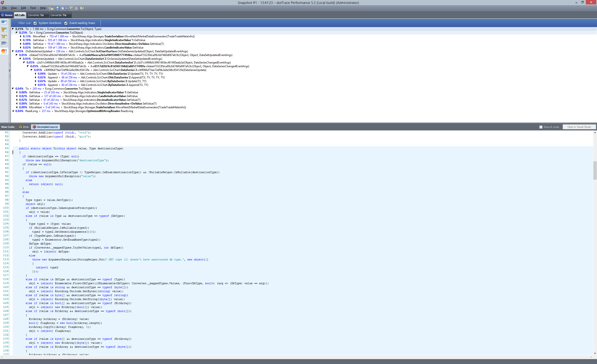The height and width of the screenshot is (364, 597).
Task: Click Open in Visual Studio button
Action: 579,127
